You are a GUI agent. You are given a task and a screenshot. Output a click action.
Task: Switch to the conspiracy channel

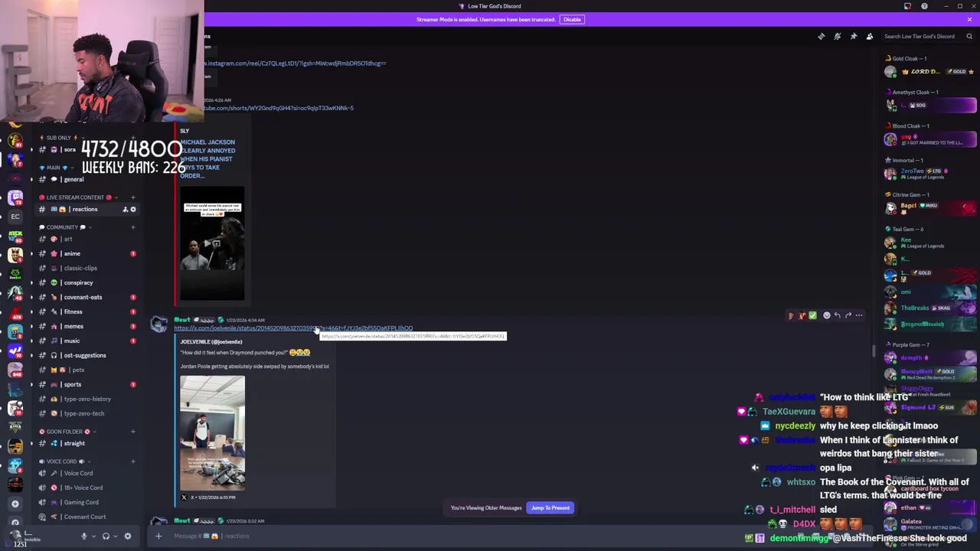[x=87, y=283]
